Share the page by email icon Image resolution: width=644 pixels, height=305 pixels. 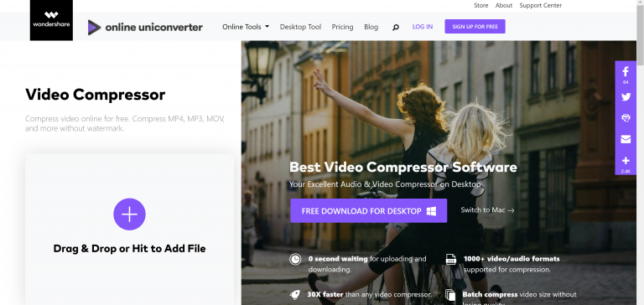pos(626,140)
